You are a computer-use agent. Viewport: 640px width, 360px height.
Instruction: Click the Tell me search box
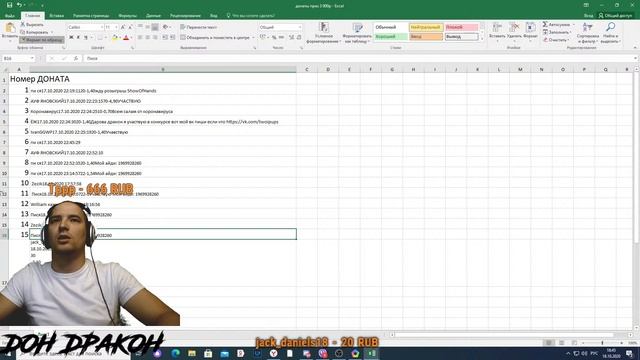[251, 16]
